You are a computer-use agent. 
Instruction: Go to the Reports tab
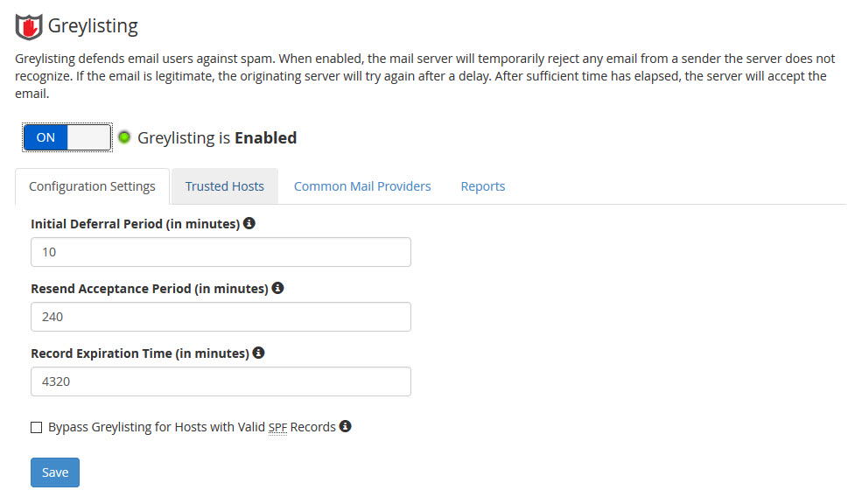tap(483, 186)
